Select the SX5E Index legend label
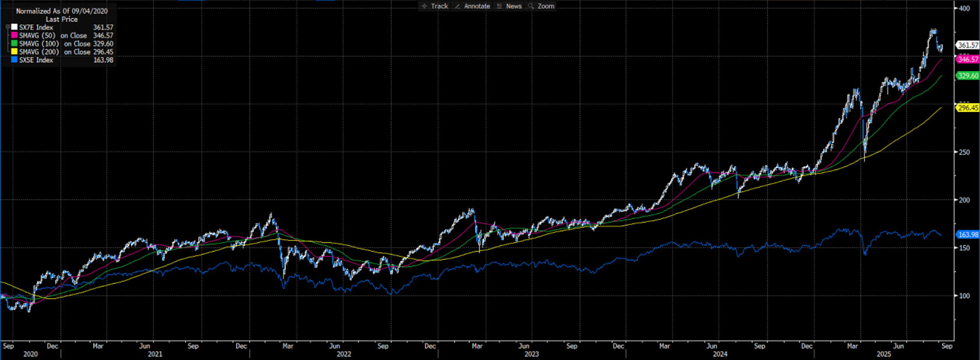This screenshot has width=980, height=360. click(36, 60)
